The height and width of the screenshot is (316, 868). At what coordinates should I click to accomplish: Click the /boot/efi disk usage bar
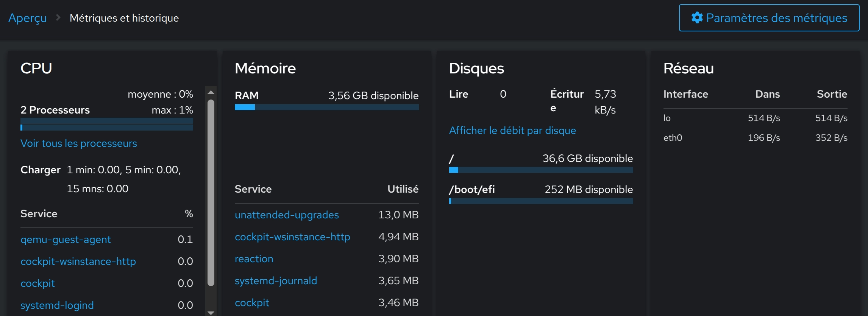pyautogui.click(x=541, y=201)
